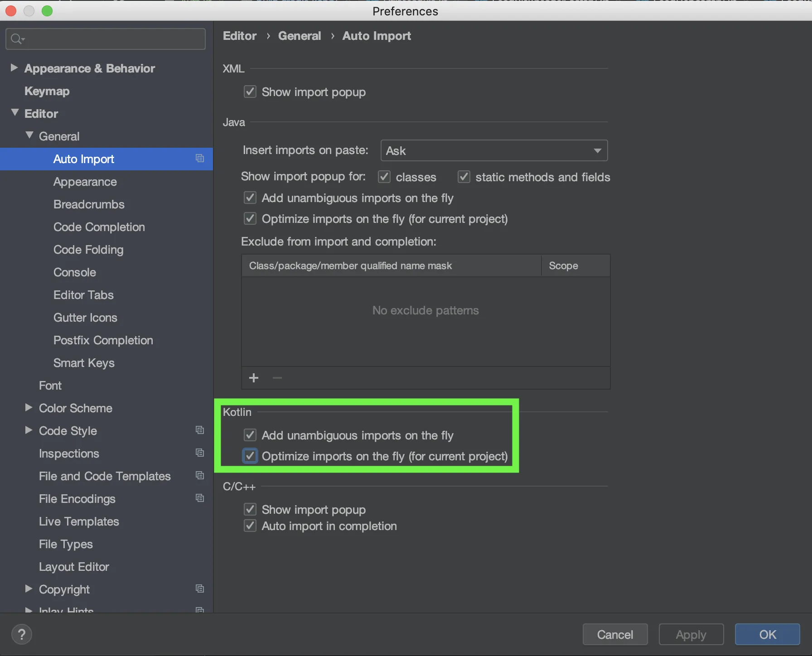This screenshot has width=812, height=656.
Task: Open the Keymap settings page
Action: point(47,91)
